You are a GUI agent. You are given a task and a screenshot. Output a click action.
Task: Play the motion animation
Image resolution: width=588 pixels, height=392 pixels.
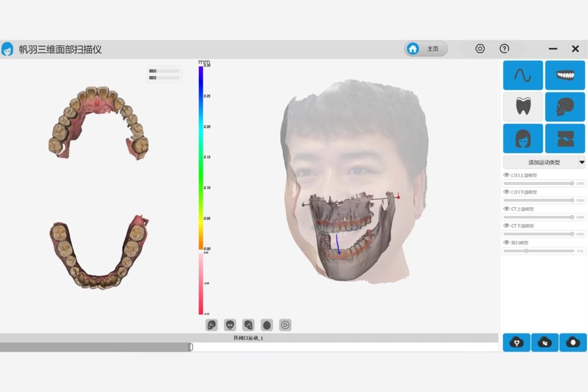click(285, 324)
